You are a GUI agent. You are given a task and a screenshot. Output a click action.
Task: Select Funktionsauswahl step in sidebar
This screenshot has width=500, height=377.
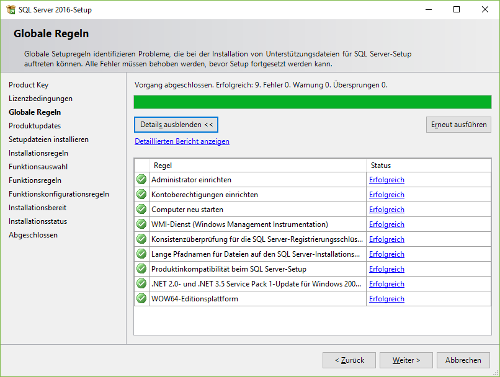pyautogui.click(x=38, y=167)
